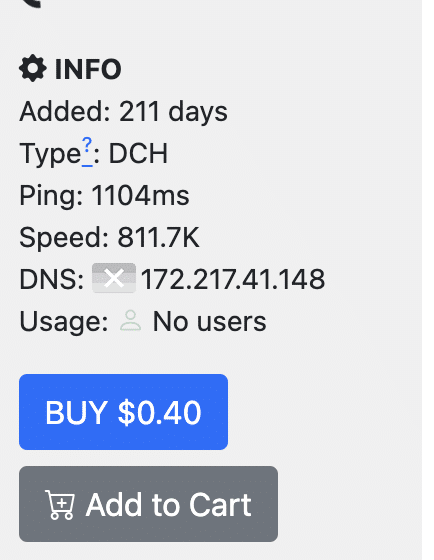Click the user silhouette icon beside Usage
The height and width of the screenshot is (560, 434).
click(130, 321)
